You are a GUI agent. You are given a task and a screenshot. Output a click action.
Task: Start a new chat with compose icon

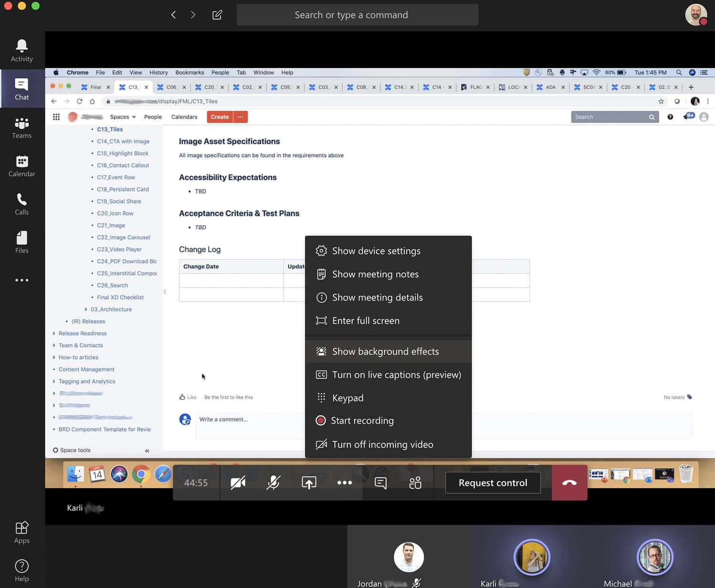coord(217,15)
